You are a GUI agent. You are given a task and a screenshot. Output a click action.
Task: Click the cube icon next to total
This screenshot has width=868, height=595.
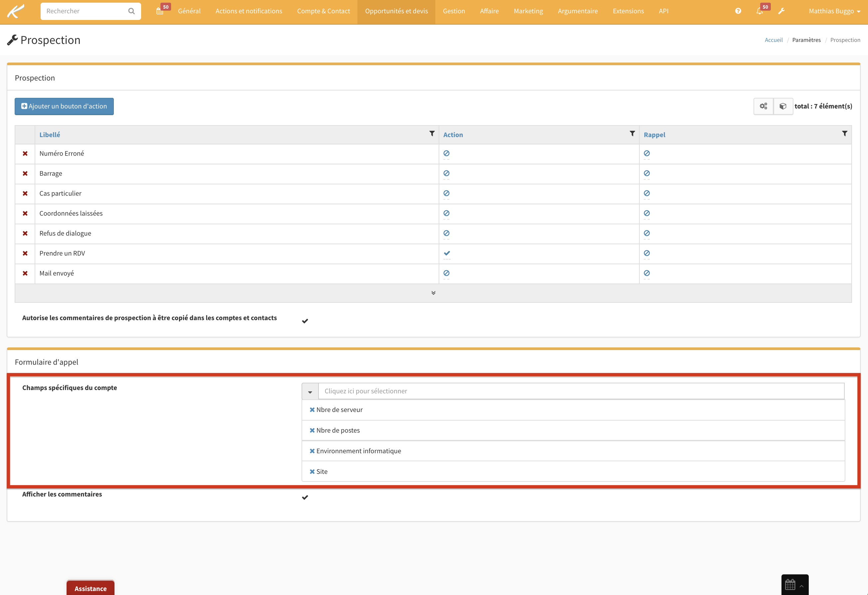point(783,106)
